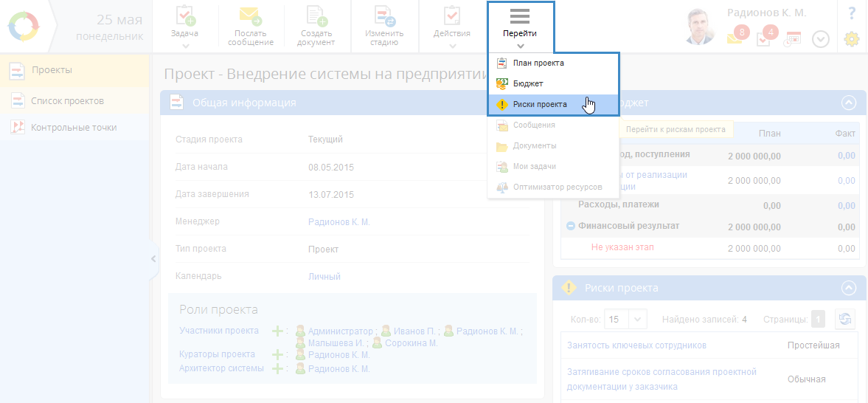Open manager link Радионов К. М.
This screenshot has width=868, height=403.
(x=339, y=221)
